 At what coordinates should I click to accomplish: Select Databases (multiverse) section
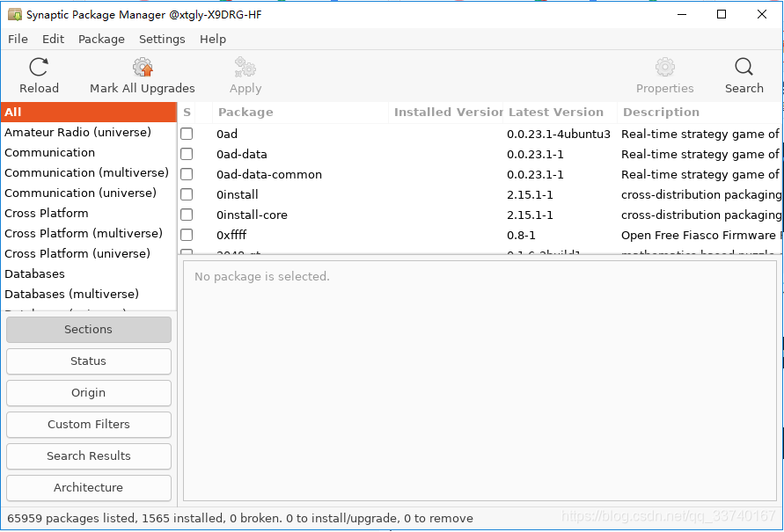coord(89,294)
